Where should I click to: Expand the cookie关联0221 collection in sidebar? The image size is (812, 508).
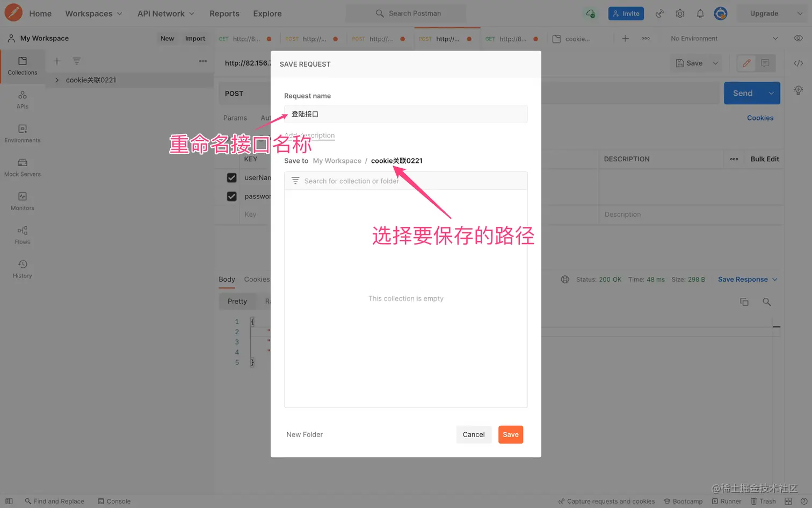click(x=57, y=80)
